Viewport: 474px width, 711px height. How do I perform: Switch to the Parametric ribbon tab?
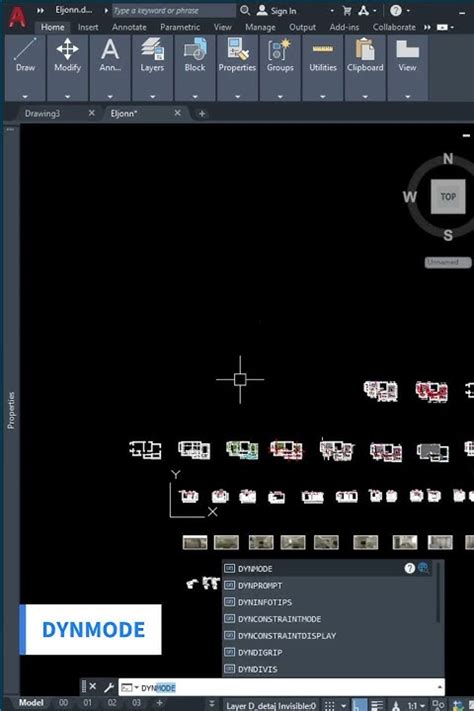[180, 27]
